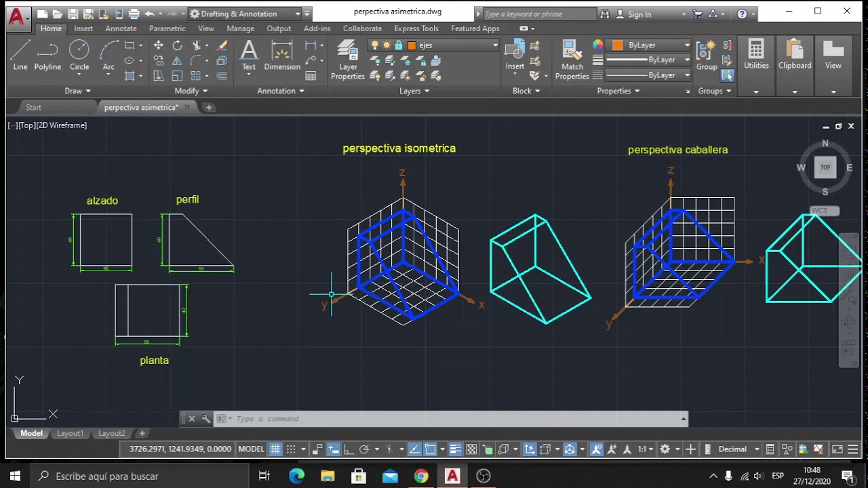Click the Trim scissors icon
Viewport: 868px width, 488px height.
pyautogui.click(x=196, y=45)
